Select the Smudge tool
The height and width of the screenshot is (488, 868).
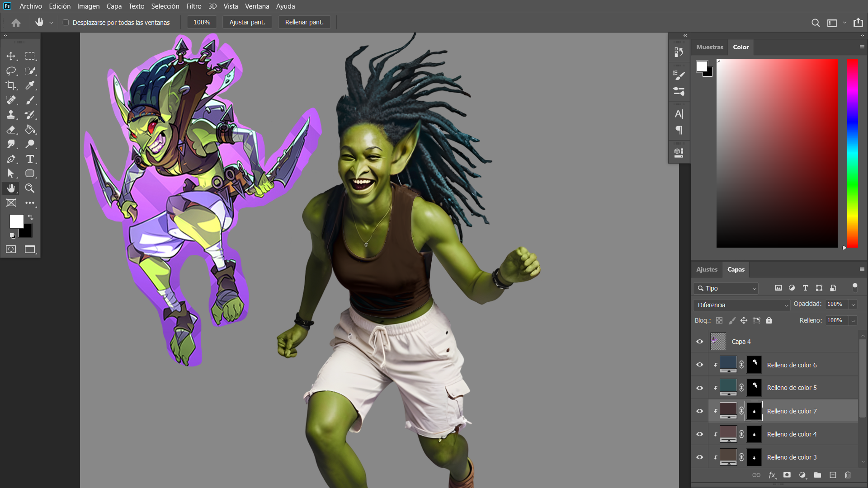[x=11, y=144]
